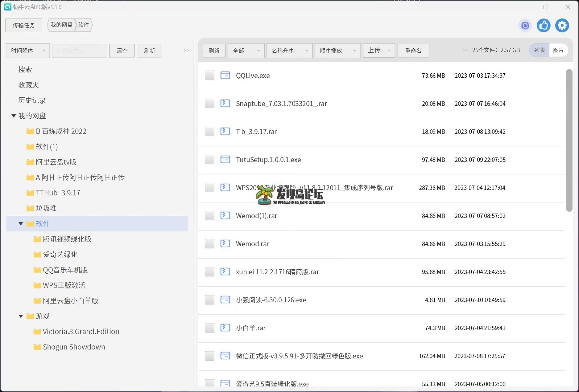
Task: Switch to 列表 list view
Action: (539, 50)
